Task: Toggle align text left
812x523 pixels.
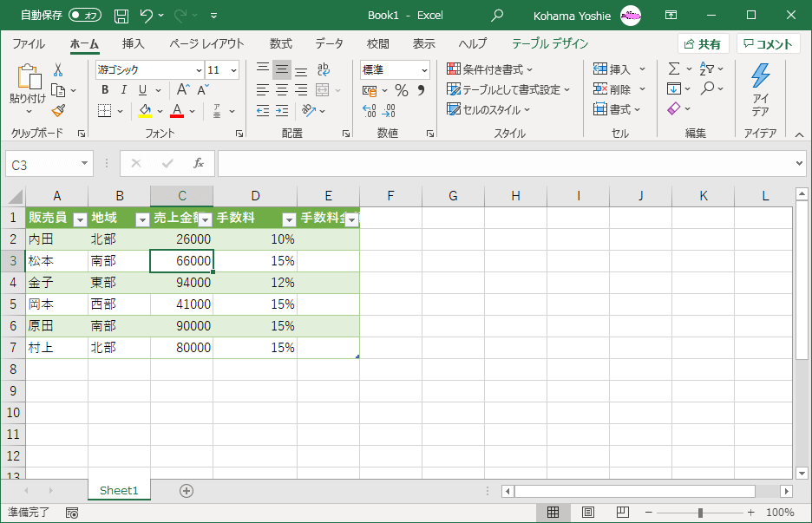Action: tap(263, 90)
